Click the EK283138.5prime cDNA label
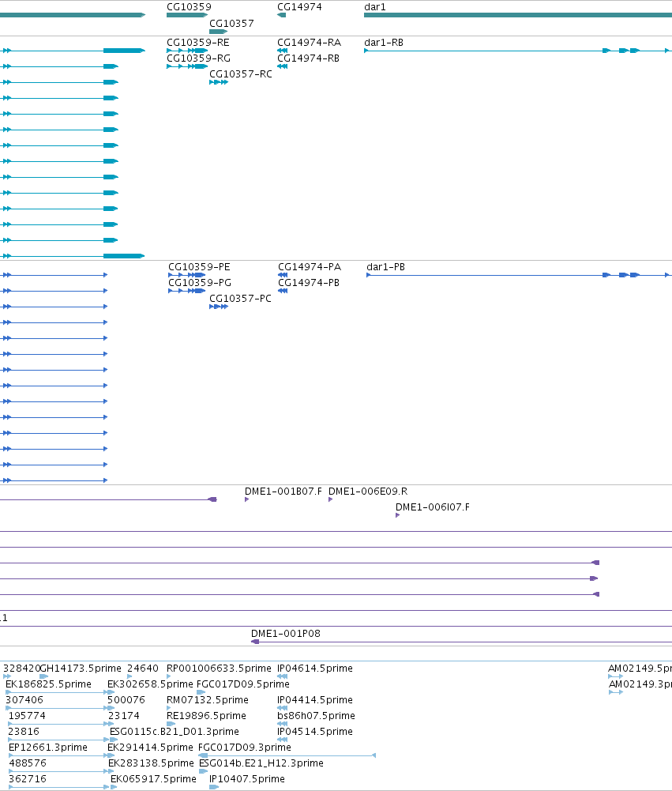This screenshot has height=791, width=672. coord(152,763)
